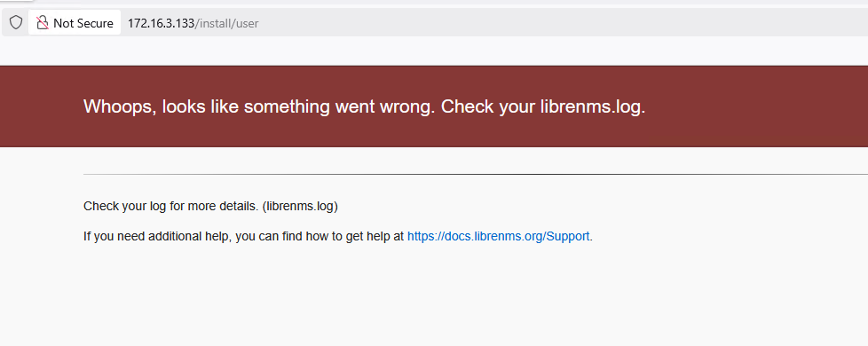Click the tracking protection shield icon

[16, 23]
